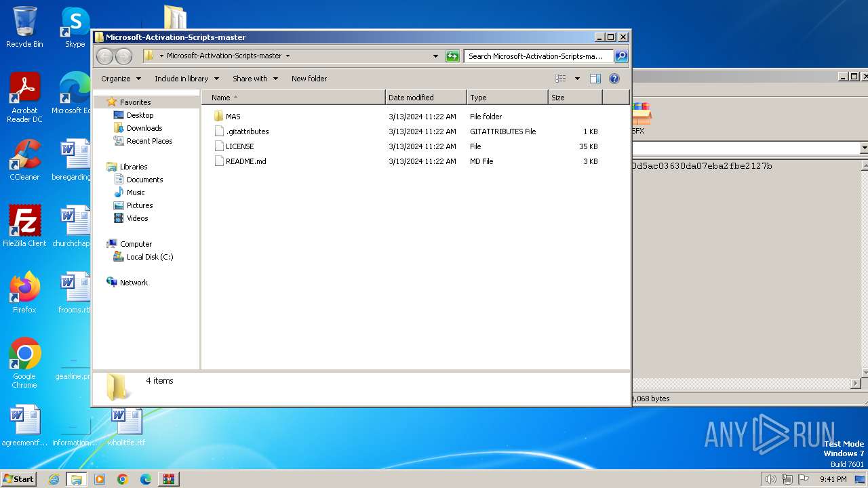Screen dimensions: 868x488
Task: Open the wholittle.rtf desktop file
Action: click(126, 427)
